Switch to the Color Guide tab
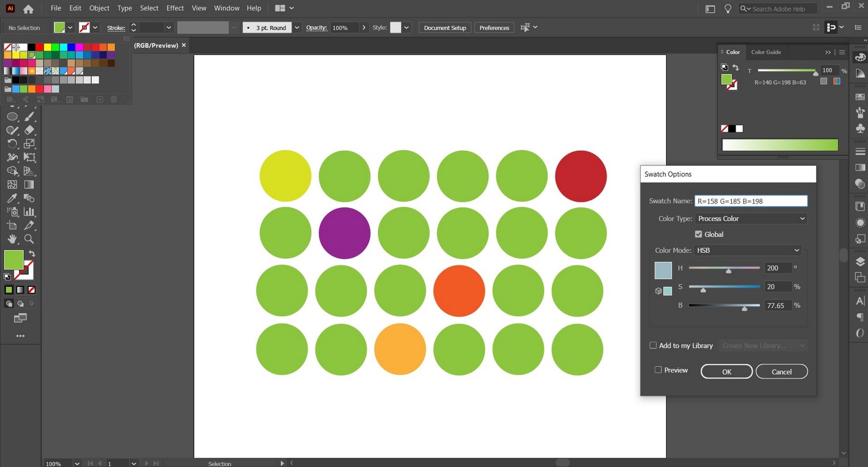 point(766,52)
